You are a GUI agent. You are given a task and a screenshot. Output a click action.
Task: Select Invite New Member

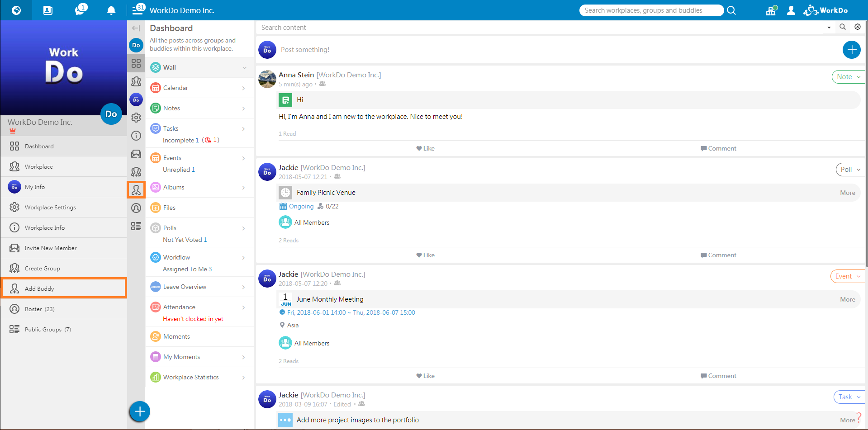click(64, 248)
